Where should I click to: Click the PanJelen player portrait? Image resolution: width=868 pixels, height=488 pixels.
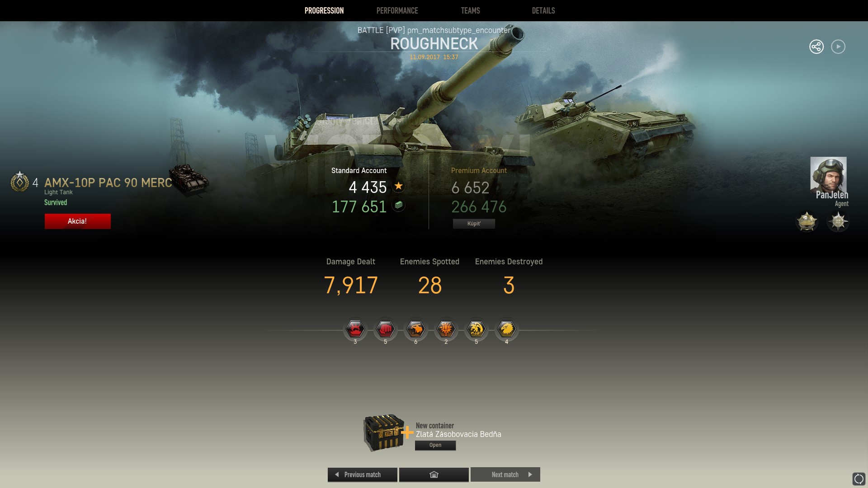click(828, 175)
